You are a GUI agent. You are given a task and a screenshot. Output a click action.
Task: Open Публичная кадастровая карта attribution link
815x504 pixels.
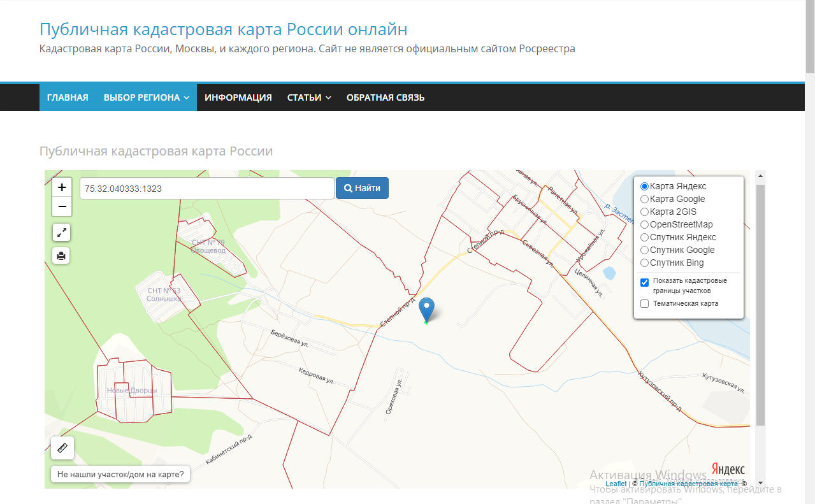pos(689,484)
